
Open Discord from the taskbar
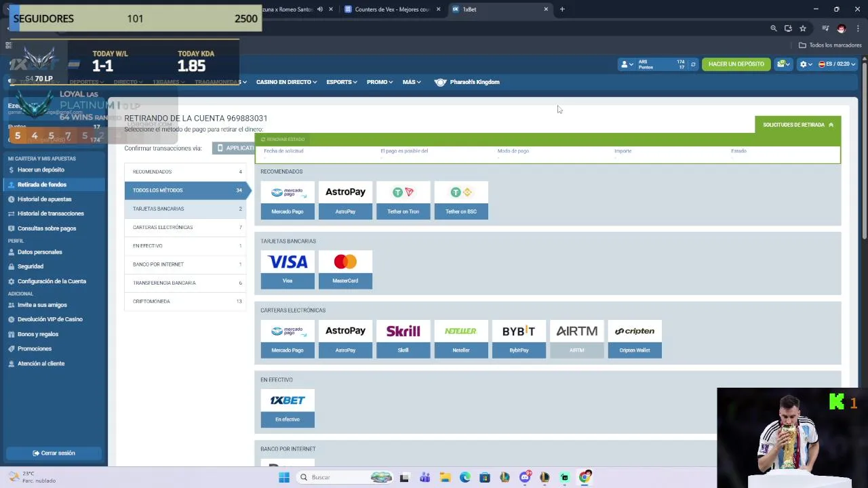pos(525,477)
